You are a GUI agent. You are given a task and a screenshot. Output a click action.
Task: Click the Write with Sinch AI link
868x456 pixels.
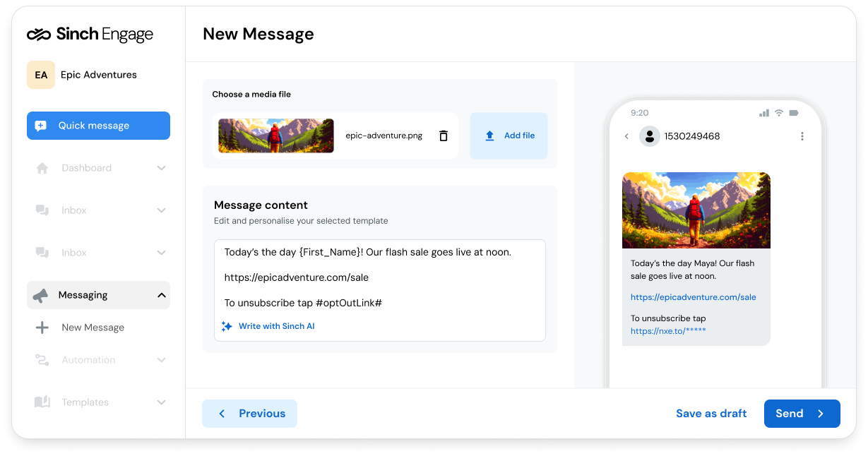pos(275,327)
